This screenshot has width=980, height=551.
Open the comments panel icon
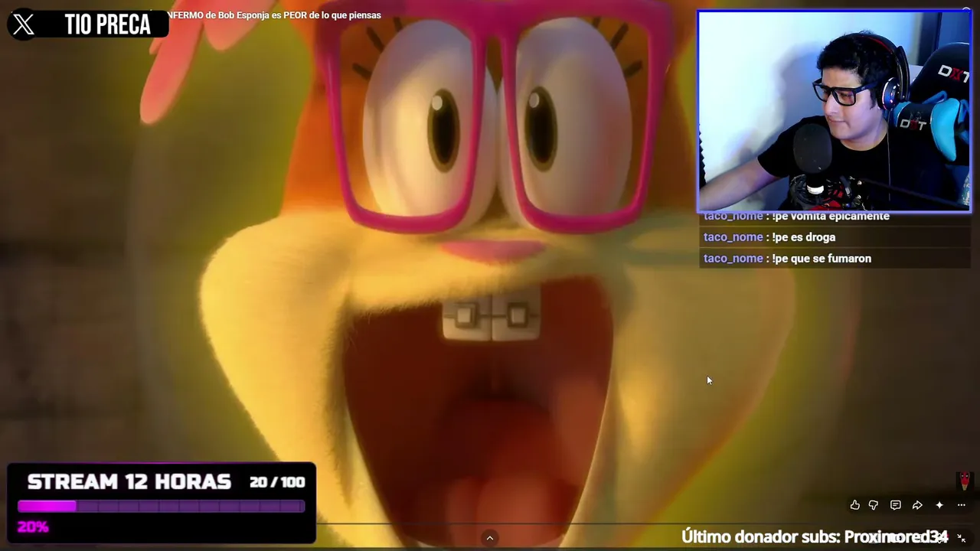click(x=895, y=505)
